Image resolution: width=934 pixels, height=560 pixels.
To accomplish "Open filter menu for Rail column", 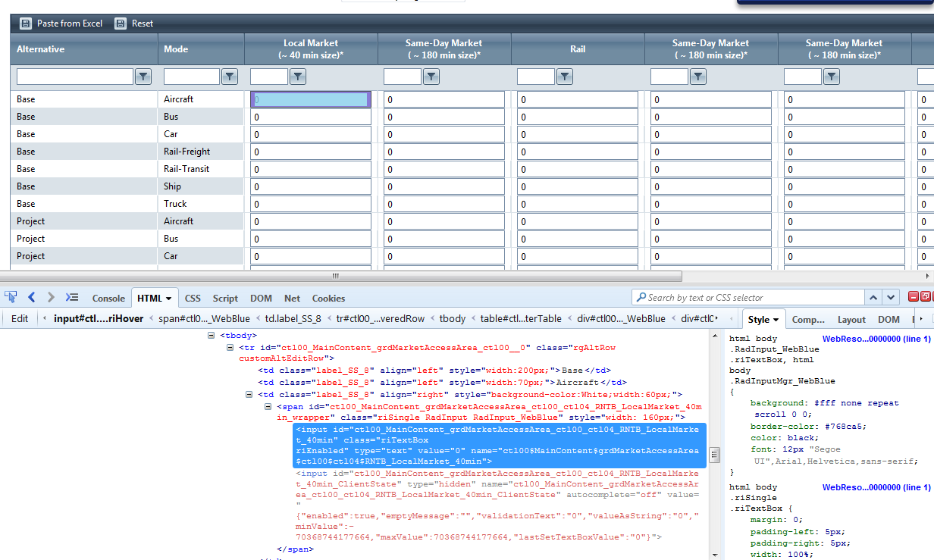I will click(x=565, y=77).
